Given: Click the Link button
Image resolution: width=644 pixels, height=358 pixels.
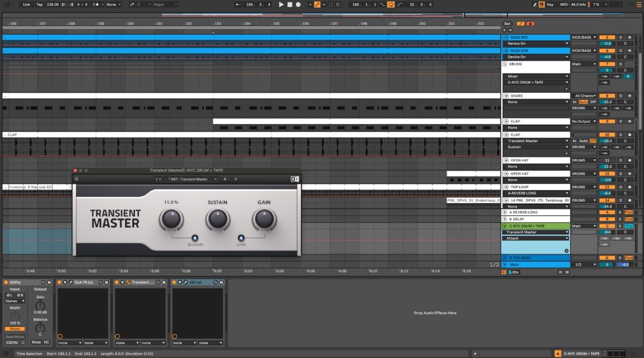Looking at the screenshot, I should 26,4.
